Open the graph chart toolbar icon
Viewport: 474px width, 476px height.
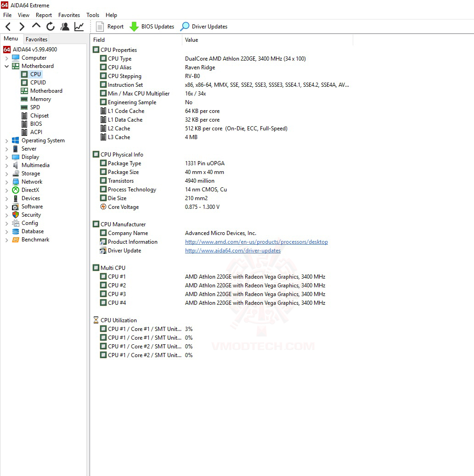click(x=79, y=27)
